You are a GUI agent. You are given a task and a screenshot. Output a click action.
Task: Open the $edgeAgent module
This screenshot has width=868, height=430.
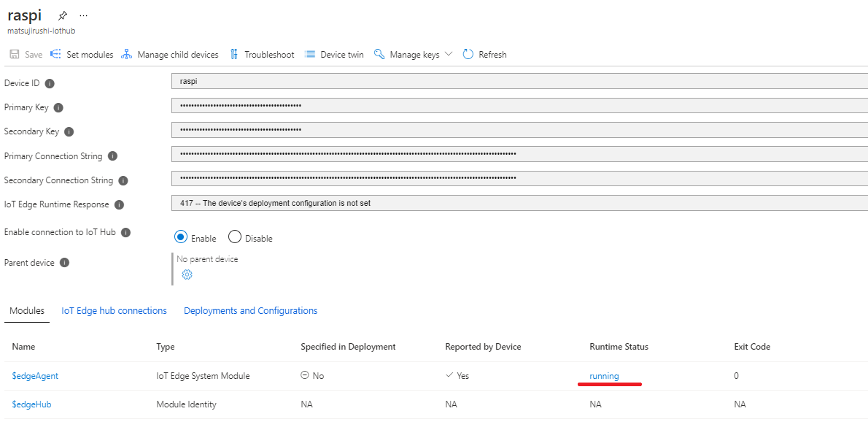point(35,376)
